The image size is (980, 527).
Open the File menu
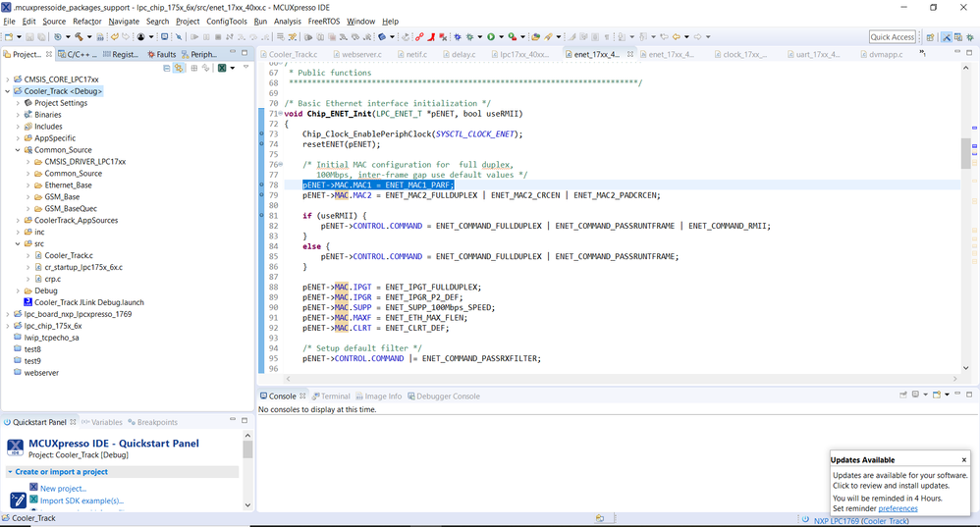coord(9,22)
